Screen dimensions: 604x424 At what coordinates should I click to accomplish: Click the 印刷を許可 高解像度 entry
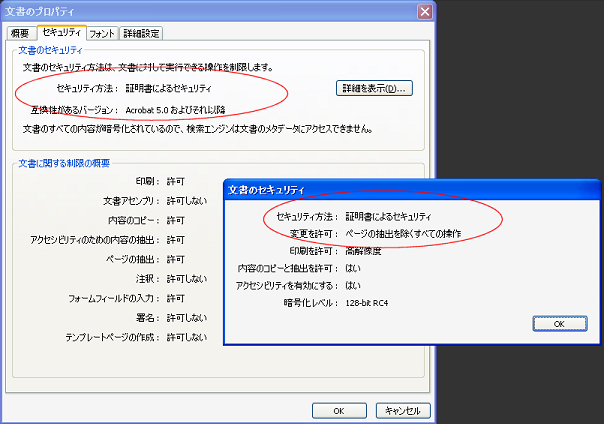click(367, 250)
